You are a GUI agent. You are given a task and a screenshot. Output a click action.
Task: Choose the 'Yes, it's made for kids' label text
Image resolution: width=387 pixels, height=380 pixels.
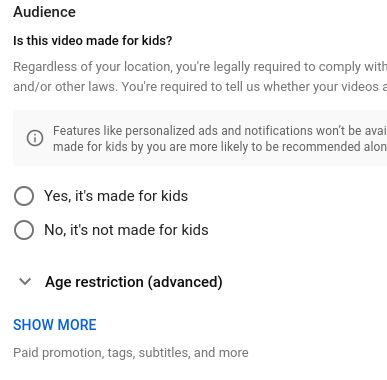116,196
